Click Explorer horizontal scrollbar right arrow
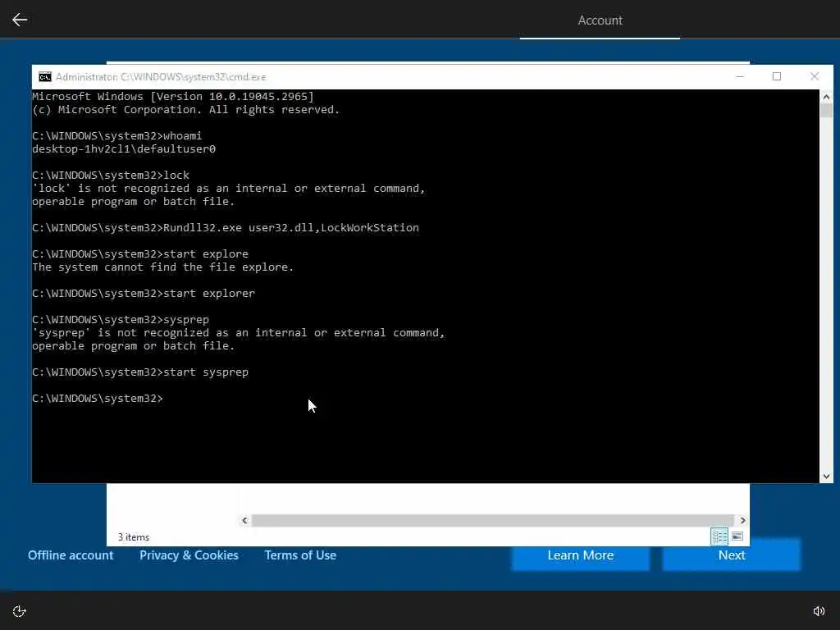The width and height of the screenshot is (840, 630). [x=742, y=520]
